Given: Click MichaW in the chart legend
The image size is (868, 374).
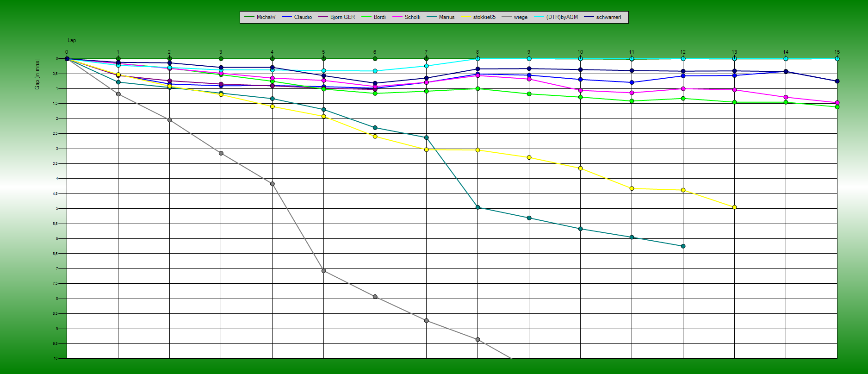Looking at the screenshot, I should pos(266,17).
